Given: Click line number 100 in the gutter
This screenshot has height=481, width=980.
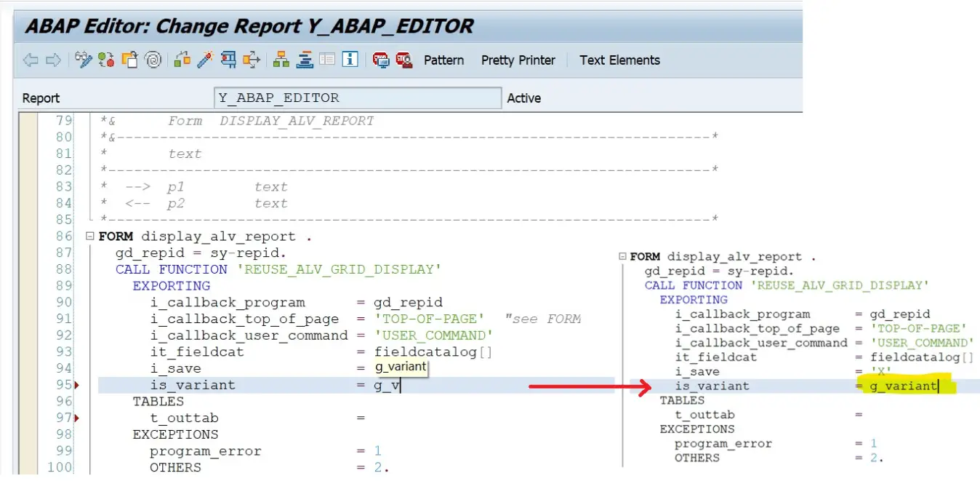Looking at the screenshot, I should (x=60, y=467).
